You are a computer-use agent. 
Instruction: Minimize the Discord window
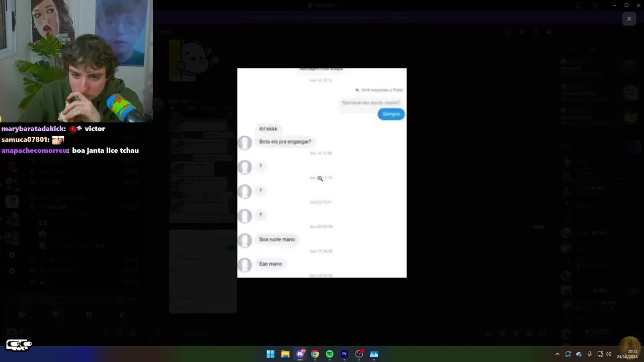pyautogui.click(x=614, y=6)
